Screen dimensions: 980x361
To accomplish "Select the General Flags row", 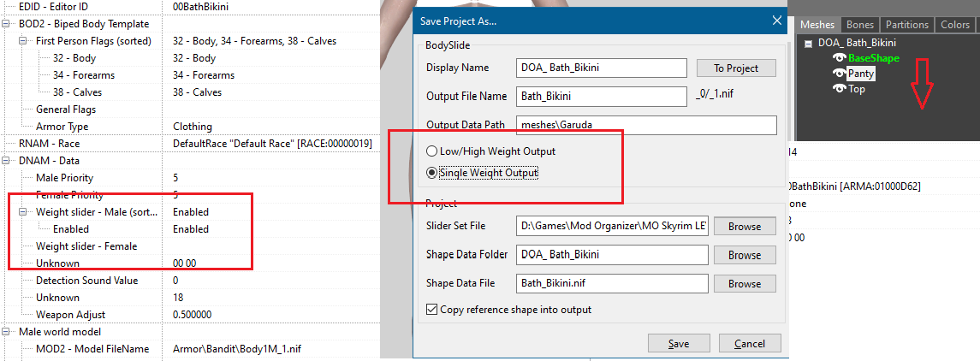I will (190, 109).
